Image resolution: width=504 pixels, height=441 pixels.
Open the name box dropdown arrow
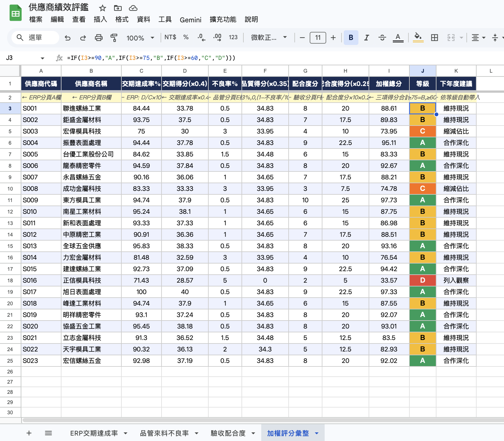(42, 58)
